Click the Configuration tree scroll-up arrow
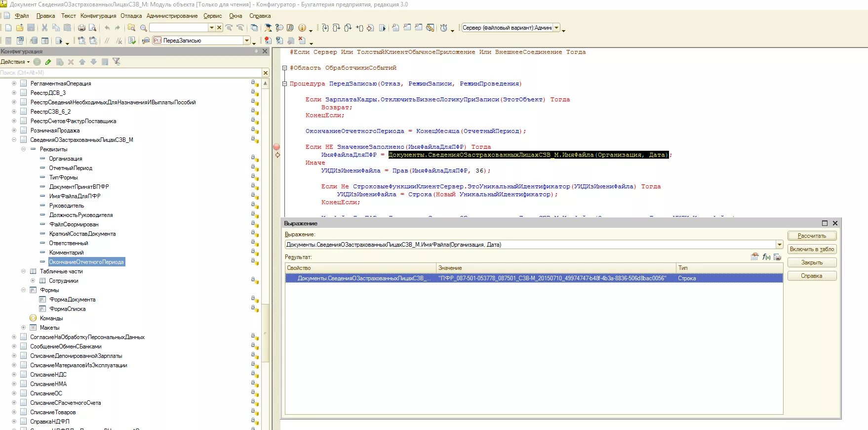The image size is (868, 430). 265,84
